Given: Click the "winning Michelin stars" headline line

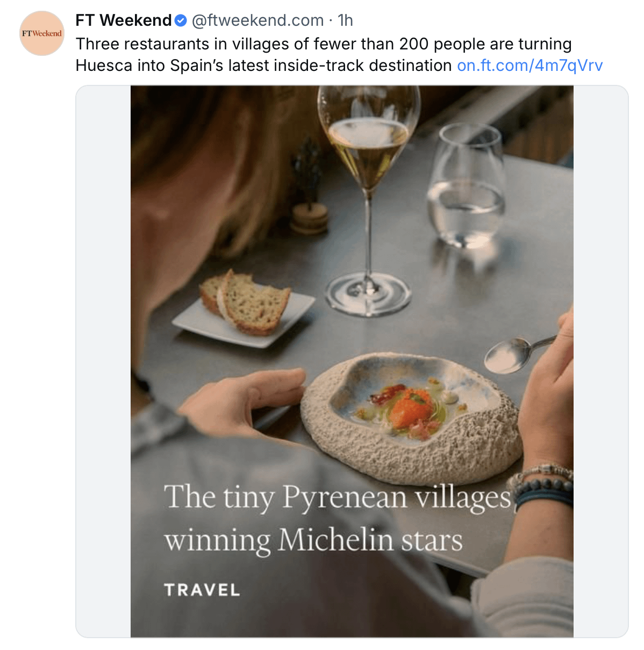Looking at the screenshot, I should (x=313, y=540).
